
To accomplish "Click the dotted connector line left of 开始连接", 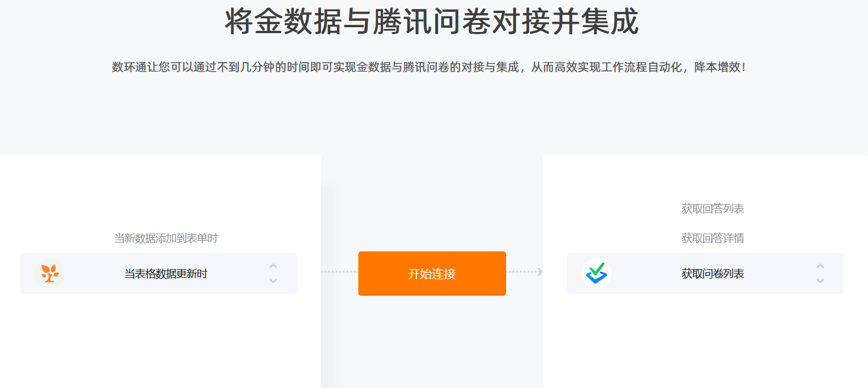I will pyautogui.click(x=339, y=272).
